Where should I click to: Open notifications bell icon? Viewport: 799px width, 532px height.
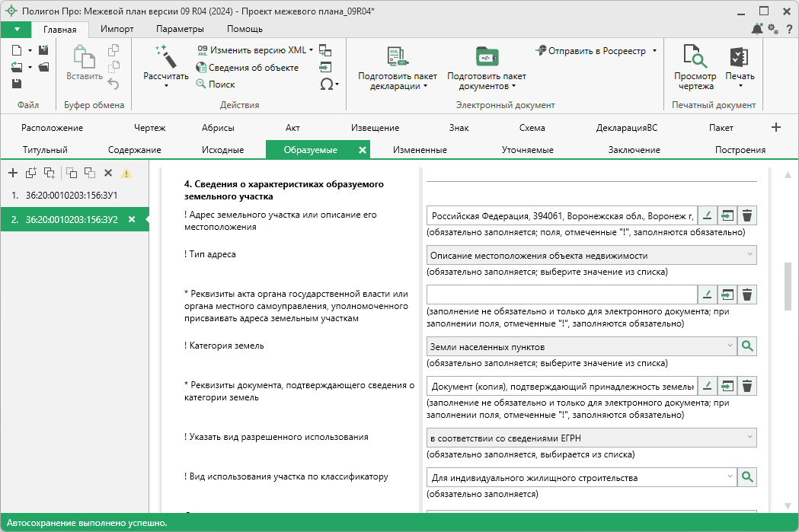pyautogui.click(x=756, y=29)
